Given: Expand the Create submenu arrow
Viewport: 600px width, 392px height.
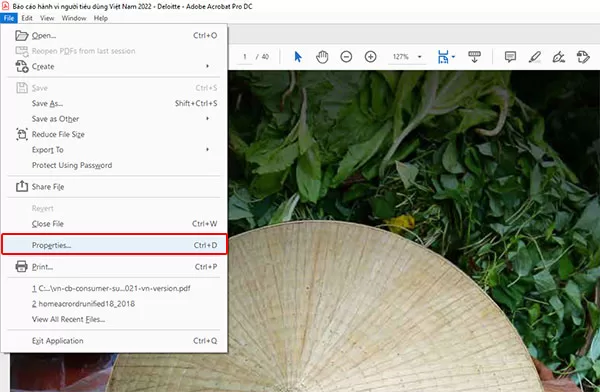Looking at the screenshot, I should [x=207, y=66].
